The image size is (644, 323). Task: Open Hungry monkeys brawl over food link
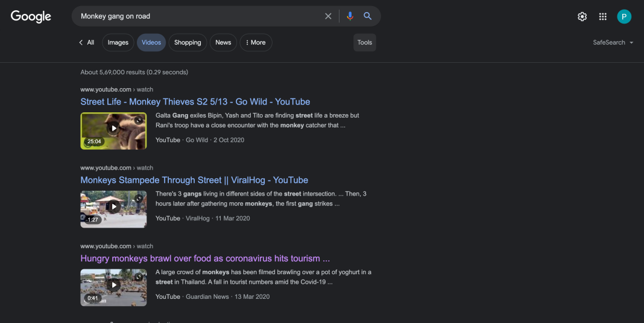click(205, 258)
